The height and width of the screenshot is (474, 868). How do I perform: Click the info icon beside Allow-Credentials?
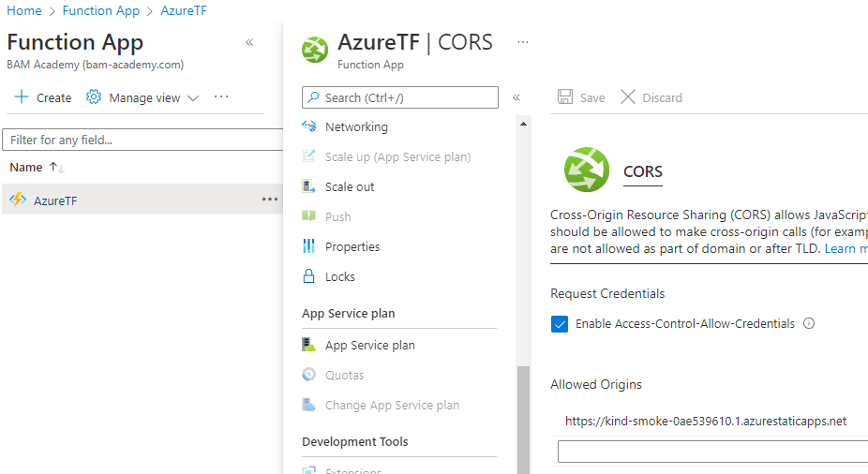pyautogui.click(x=809, y=324)
